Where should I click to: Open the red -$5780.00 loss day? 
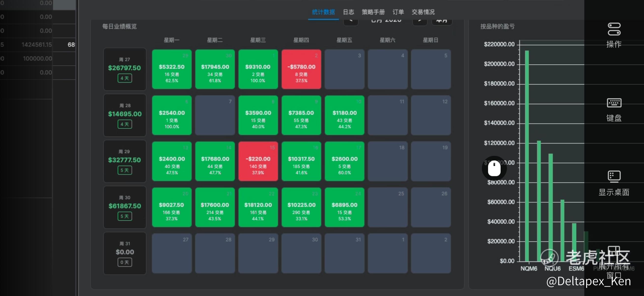coord(301,69)
